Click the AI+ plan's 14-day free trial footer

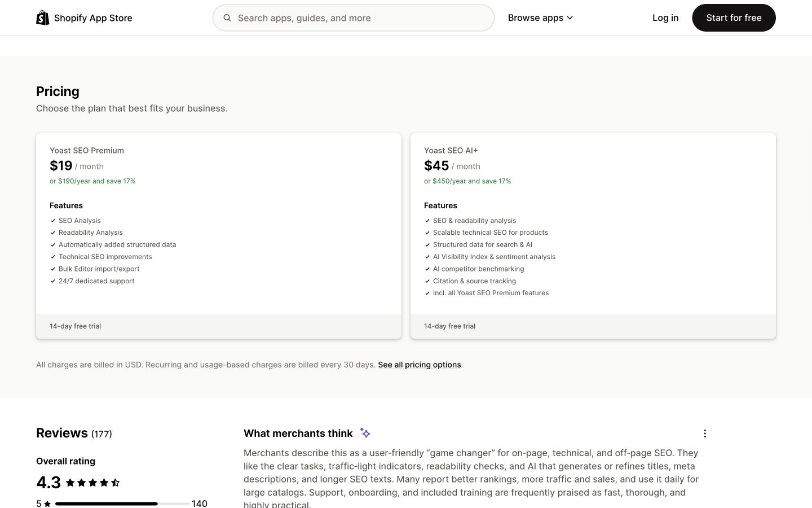click(x=593, y=326)
